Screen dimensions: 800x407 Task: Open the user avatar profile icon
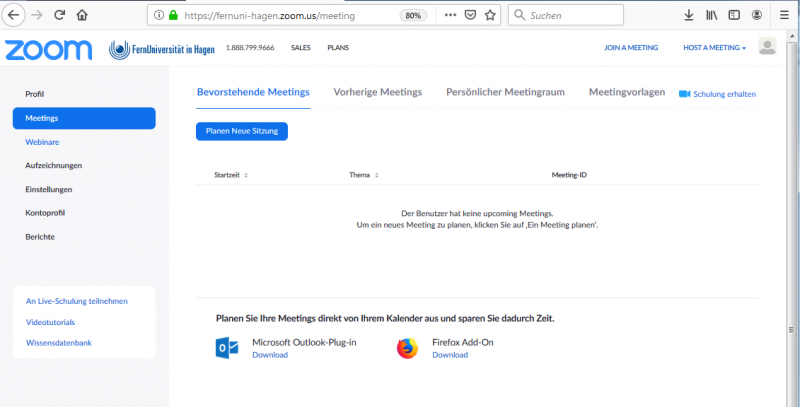pyautogui.click(x=767, y=46)
